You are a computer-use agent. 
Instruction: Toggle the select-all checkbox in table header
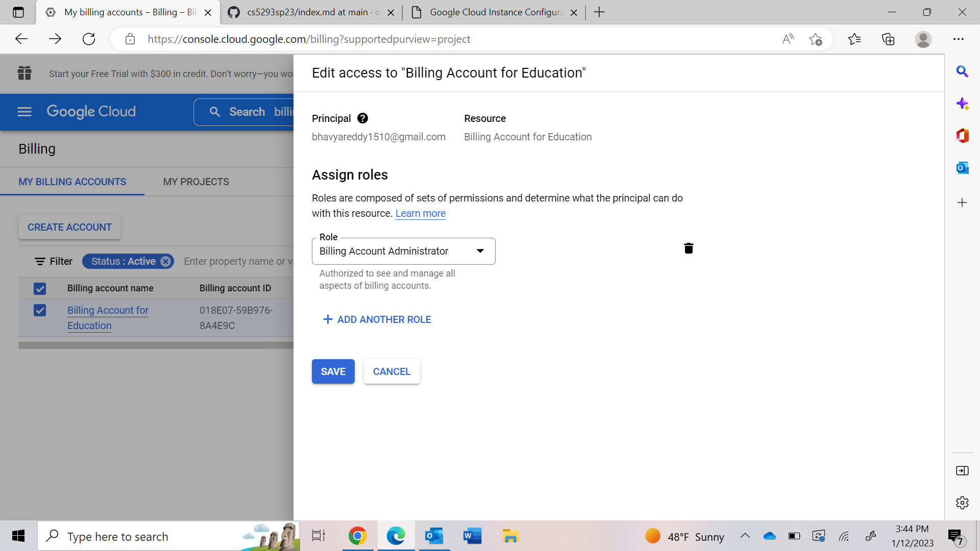coord(40,289)
